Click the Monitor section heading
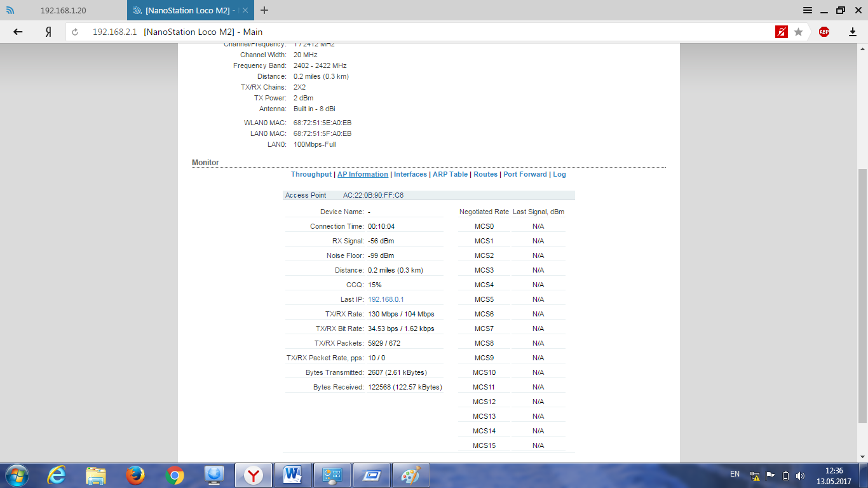Screen dimensions: 868x488 (205, 163)
